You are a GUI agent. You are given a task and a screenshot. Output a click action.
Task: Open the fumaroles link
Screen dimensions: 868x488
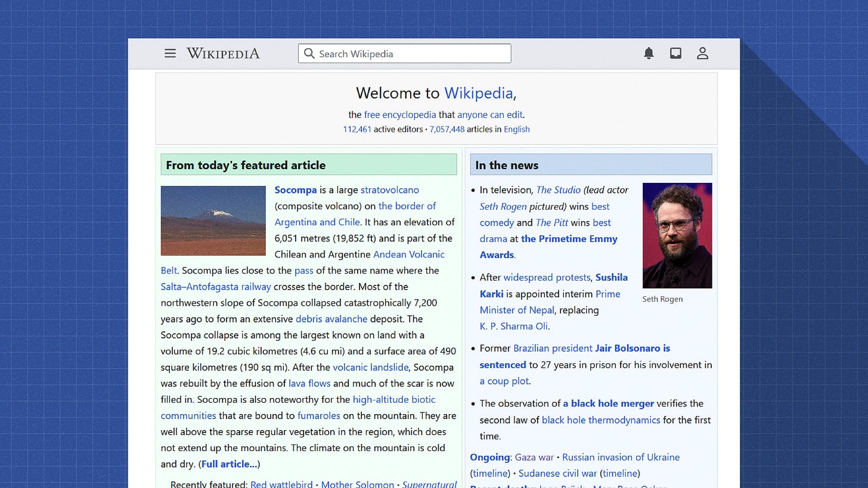click(x=319, y=415)
